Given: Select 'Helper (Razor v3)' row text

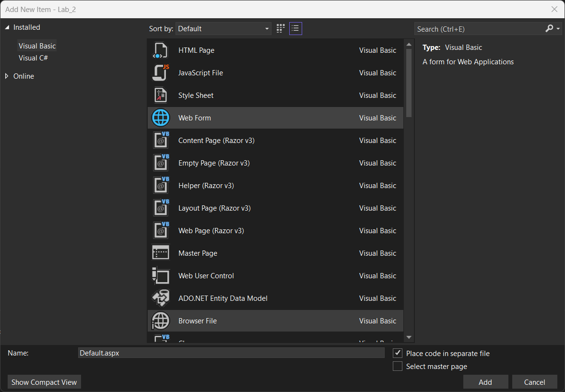Looking at the screenshot, I should 206,185.
